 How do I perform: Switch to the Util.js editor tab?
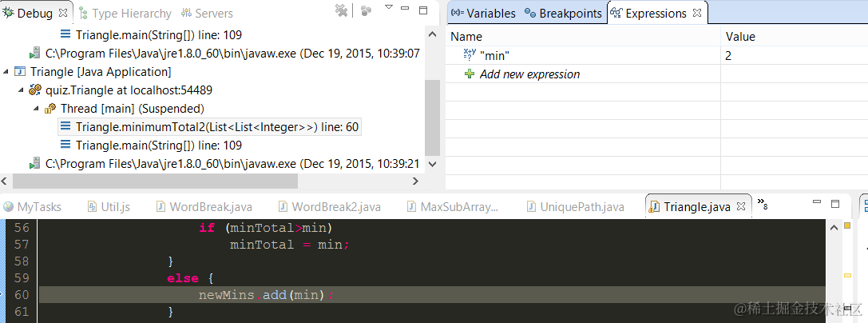click(x=109, y=207)
